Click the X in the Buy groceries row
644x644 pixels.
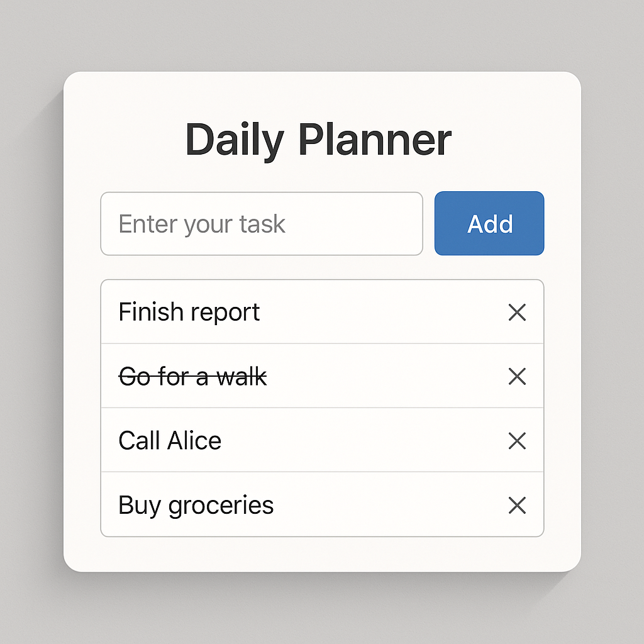pyautogui.click(x=517, y=505)
